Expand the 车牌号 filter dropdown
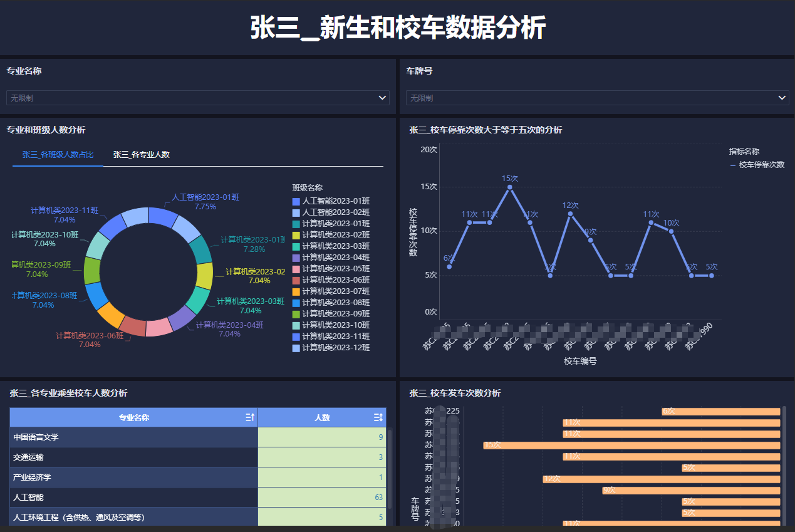Image resolution: width=795 pixels, height=532 pixels. click(597, 98)
